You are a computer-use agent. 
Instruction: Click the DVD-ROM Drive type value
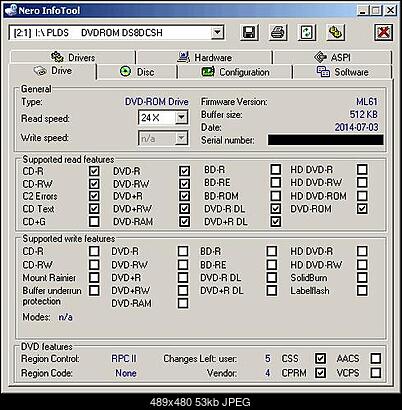[157, 102]
